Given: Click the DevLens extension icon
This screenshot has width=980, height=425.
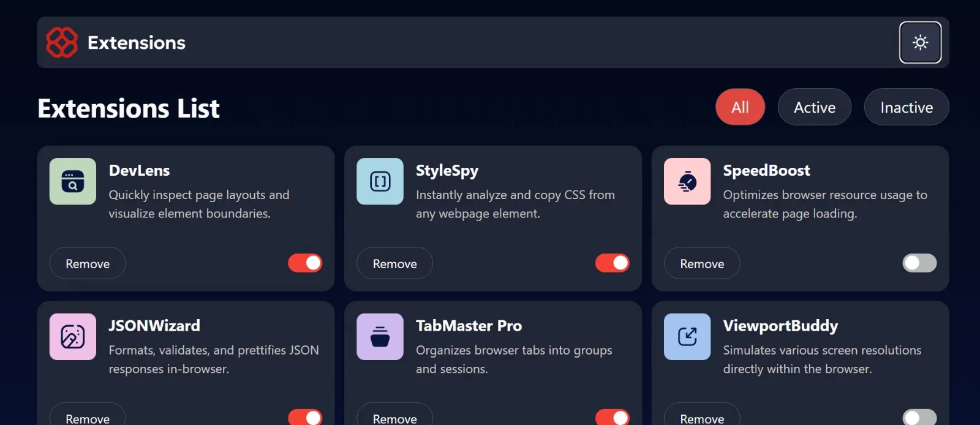Looking at the screenshot, I should (73, 182).
